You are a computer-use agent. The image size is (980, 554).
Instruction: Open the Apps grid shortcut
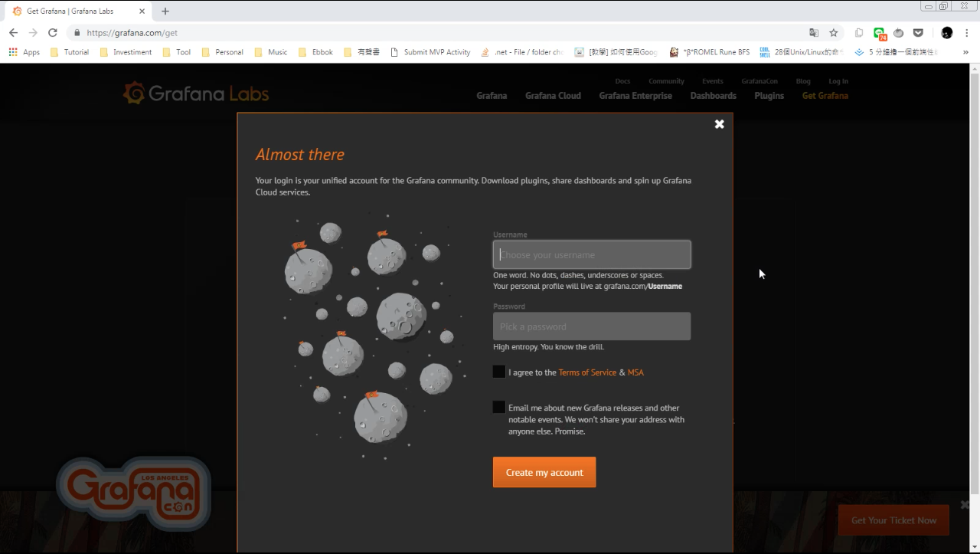pyautogui.click(x=24, y=52)
